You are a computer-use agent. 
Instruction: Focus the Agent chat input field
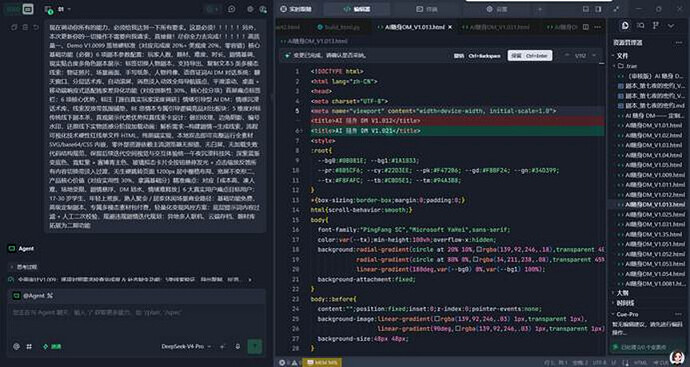pyautogui.click(x=136, y=319)
